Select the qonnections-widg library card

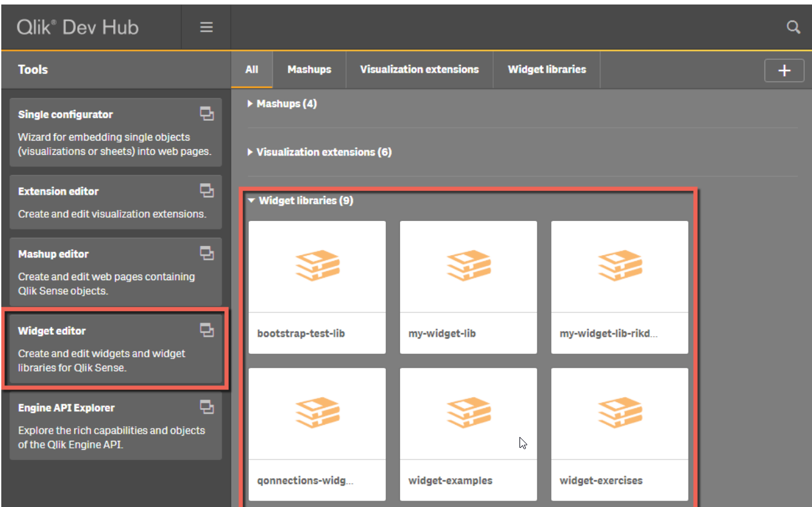316,434
